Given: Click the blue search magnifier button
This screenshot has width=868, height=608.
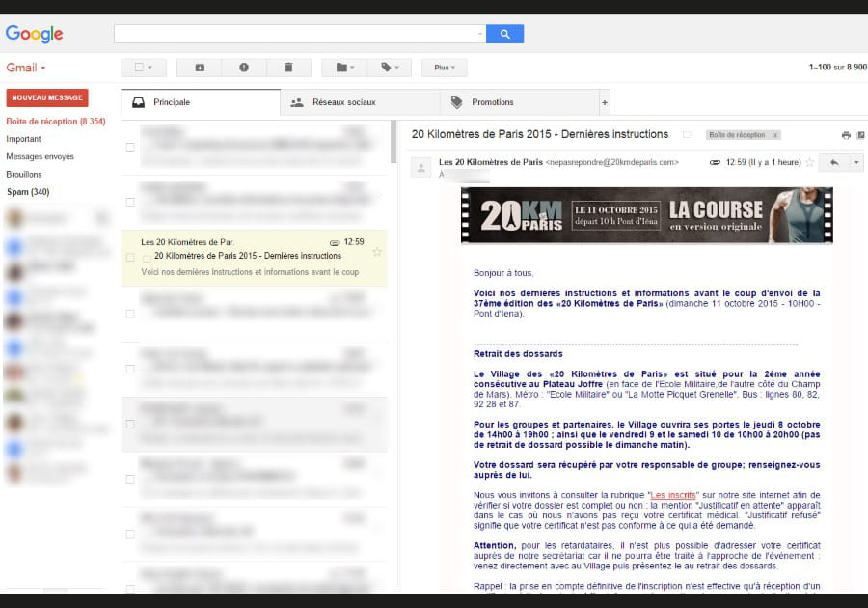Looking at the screenshot, I should point(504,34).
